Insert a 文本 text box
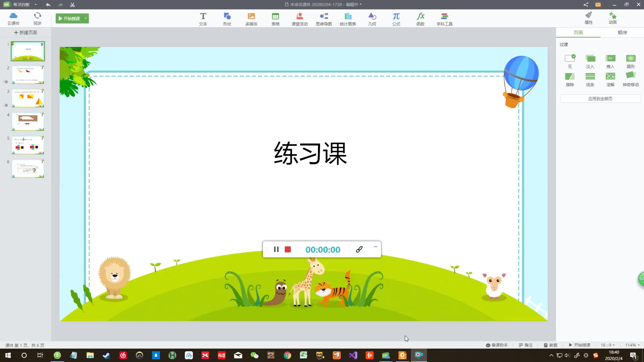Viewport: 644px width, 362px height. (x=203, y=19)
